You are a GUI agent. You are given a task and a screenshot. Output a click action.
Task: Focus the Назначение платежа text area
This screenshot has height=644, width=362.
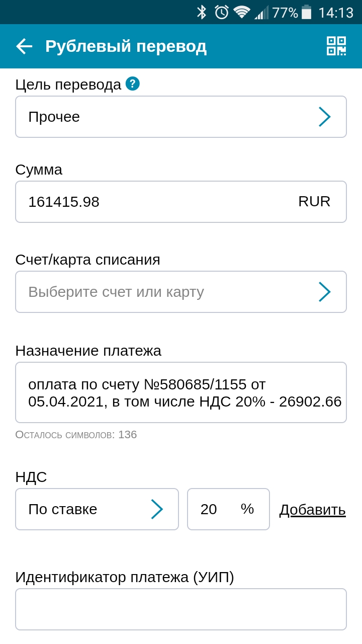tap(181, 392)
